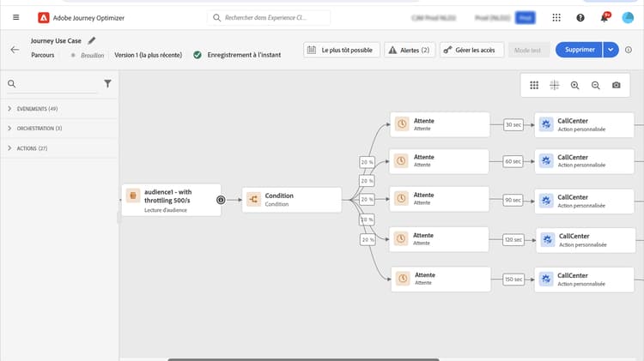Viewport: 644px width, 361px height.
Task: Zoom in on the journey canvas
Action: 575,85
